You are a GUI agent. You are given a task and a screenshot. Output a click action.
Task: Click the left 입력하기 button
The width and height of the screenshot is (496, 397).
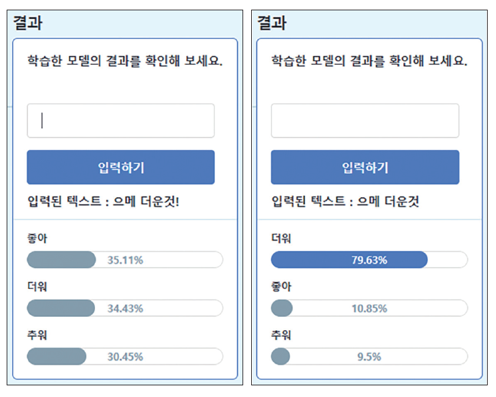121,167
